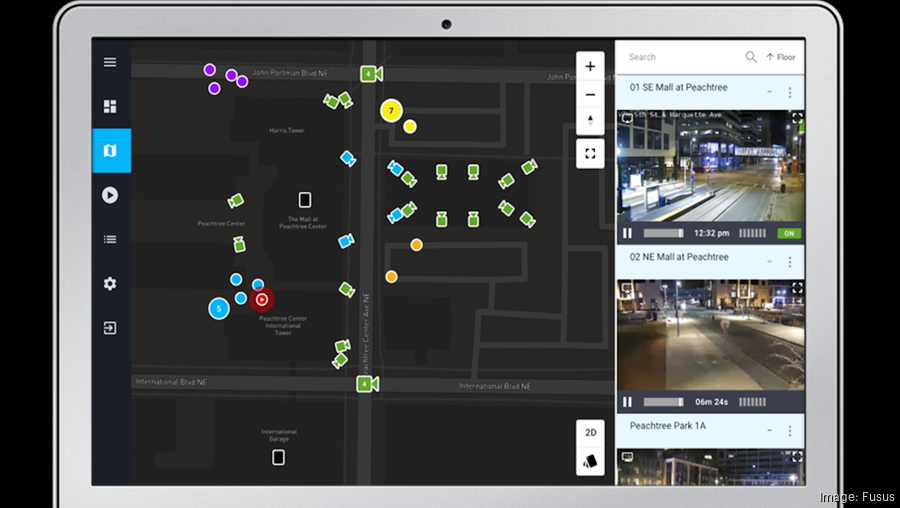Image resolution: width=900 pixels, height=508 pixels.
Task: Select the small yellow dot beside cluster 7
Action: (410, 126)
